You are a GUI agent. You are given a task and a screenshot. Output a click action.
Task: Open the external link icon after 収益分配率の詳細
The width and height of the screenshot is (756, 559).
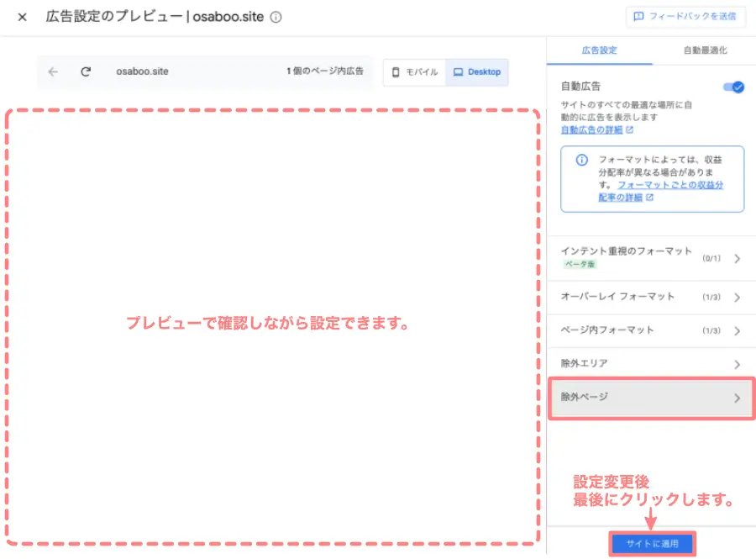click(648, 197)
